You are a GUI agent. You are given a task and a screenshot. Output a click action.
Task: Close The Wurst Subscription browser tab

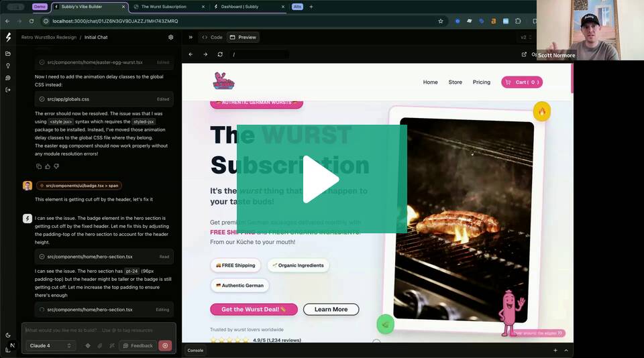click(x=203, y=7)
